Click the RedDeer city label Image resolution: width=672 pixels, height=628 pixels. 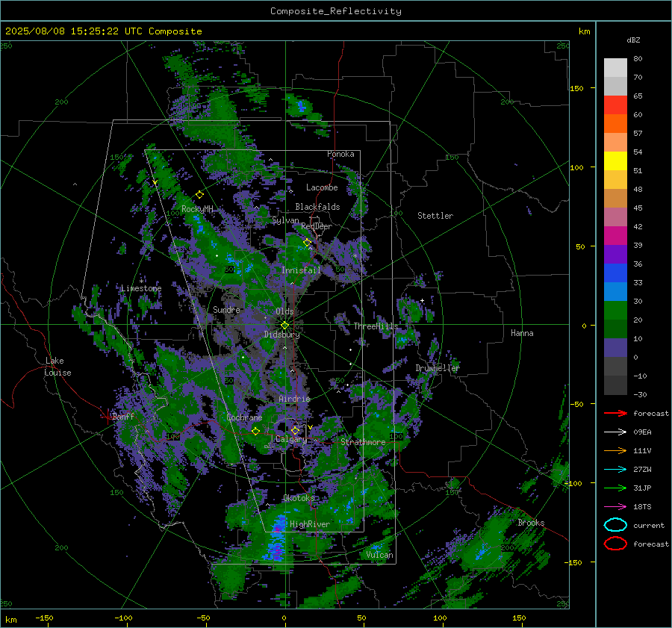point(317,226)
